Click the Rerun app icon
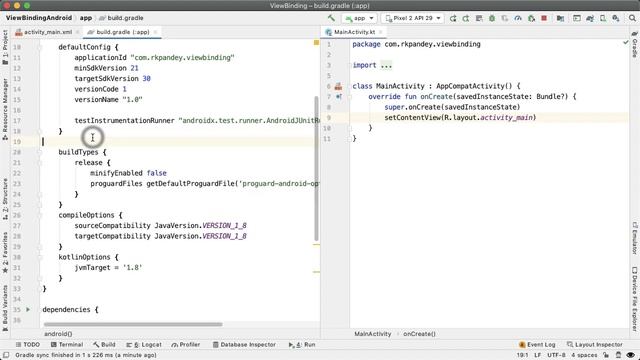 (453, 18)
